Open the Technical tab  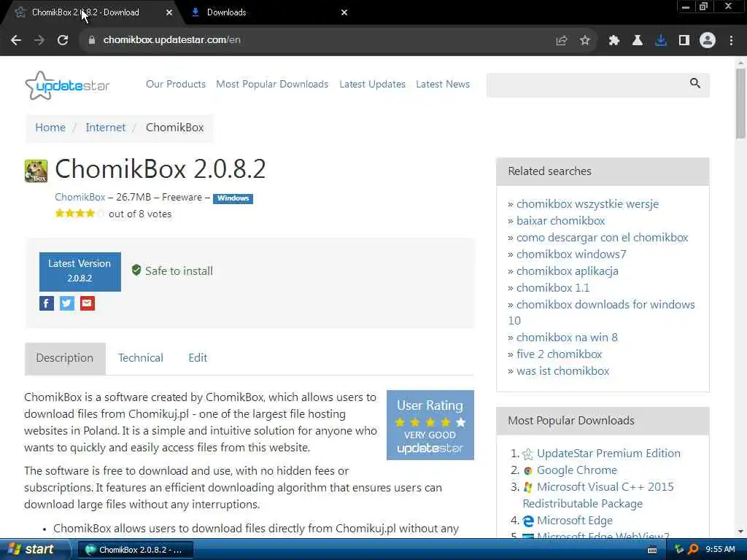tap(141, 358)
